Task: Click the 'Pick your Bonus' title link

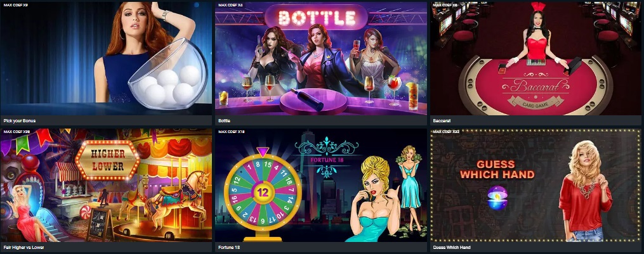Action: click(19, 121)
